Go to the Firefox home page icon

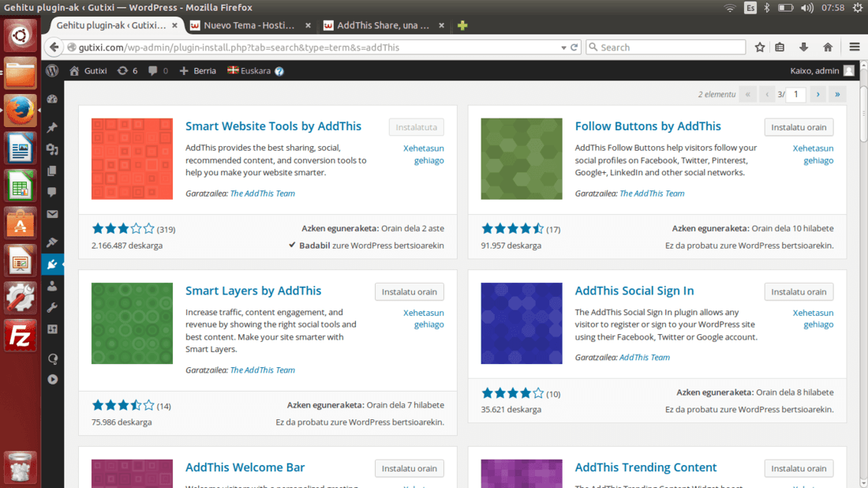pos(828,47)
